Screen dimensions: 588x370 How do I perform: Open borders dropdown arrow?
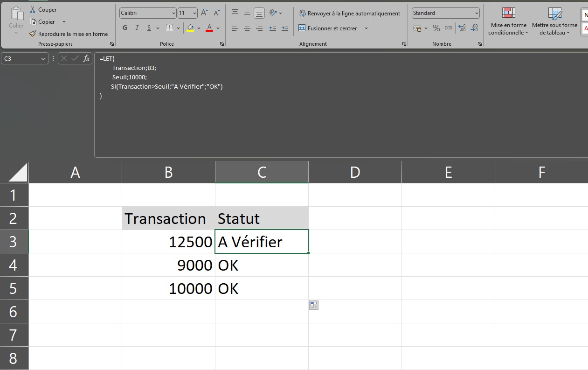[179, 28]
